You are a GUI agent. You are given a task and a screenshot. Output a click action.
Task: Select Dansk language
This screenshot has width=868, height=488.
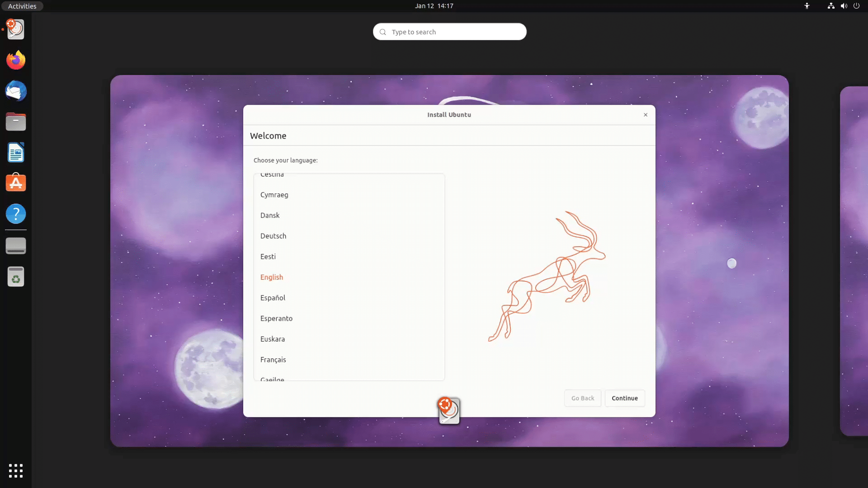[349, 216]
